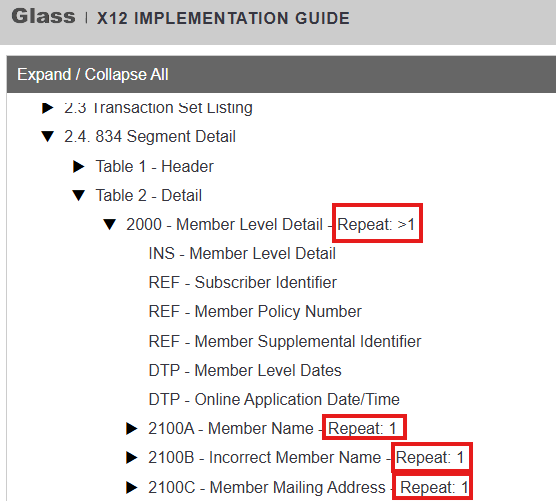Screen dimensions: 556x501
Task: Expand the 2100C Member Mailing Address arrow
Action: 132,487
